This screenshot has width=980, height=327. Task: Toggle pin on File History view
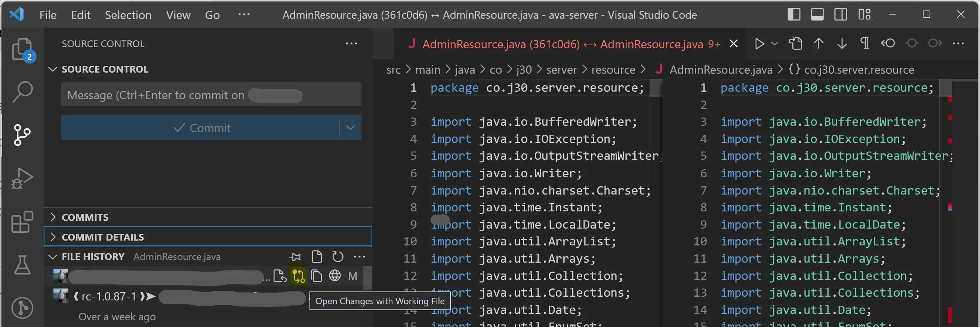(x=295, y=257)
